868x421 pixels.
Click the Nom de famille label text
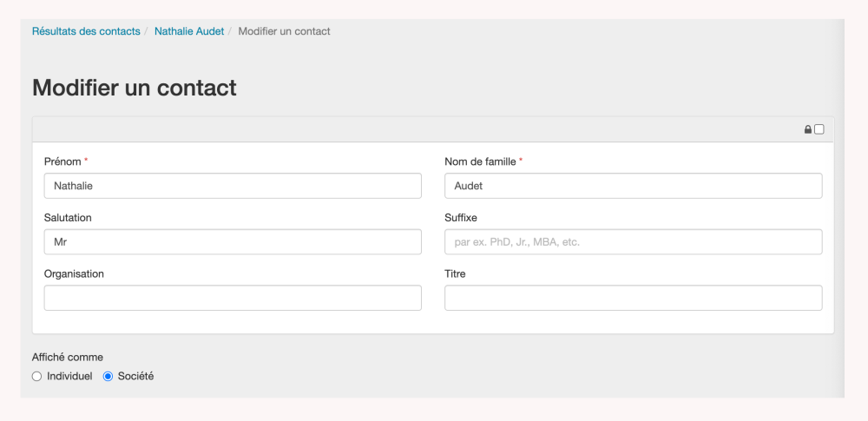click(x=480, y=161)
